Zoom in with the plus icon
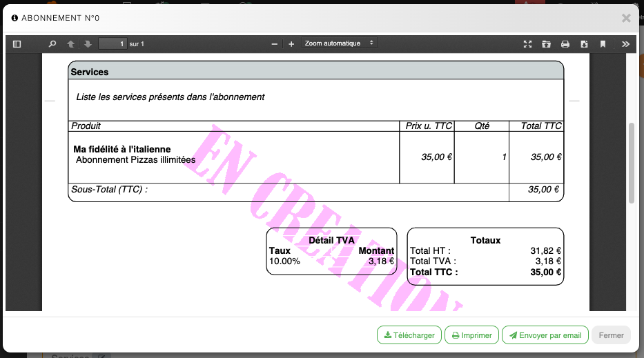The width and height of the screenshot is (644, 358). tap(291, 44)
